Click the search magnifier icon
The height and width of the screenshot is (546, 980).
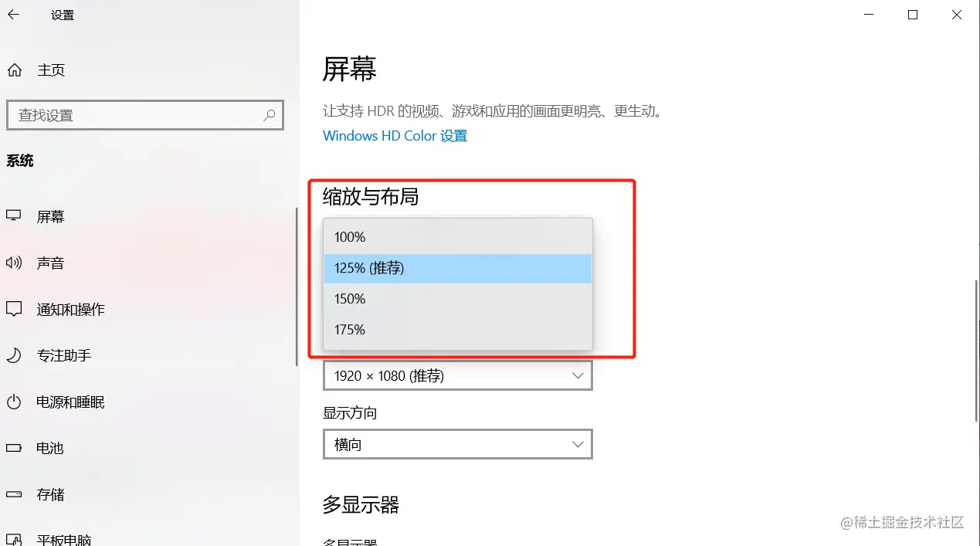pyautogui.click(x=270, y=115)
